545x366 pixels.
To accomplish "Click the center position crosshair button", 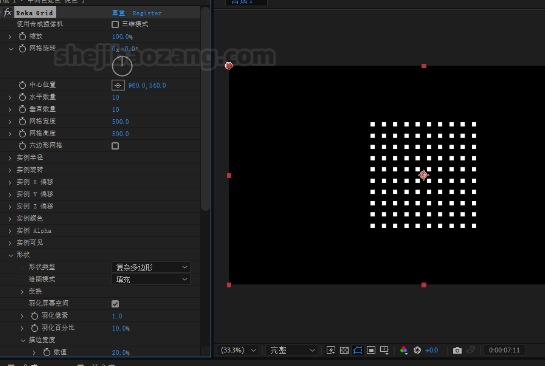I will (x=118, y=85).
